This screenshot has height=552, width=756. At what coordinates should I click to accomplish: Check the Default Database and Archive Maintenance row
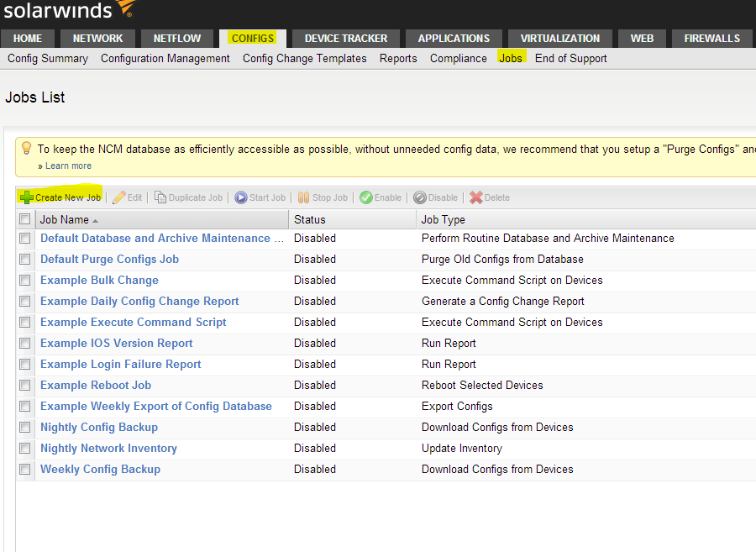point(24,238)
